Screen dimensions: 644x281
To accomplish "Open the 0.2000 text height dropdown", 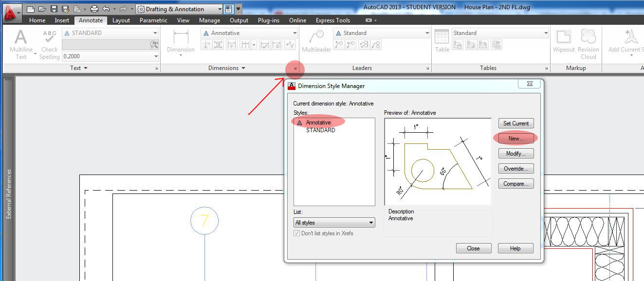I will [110, 56].
